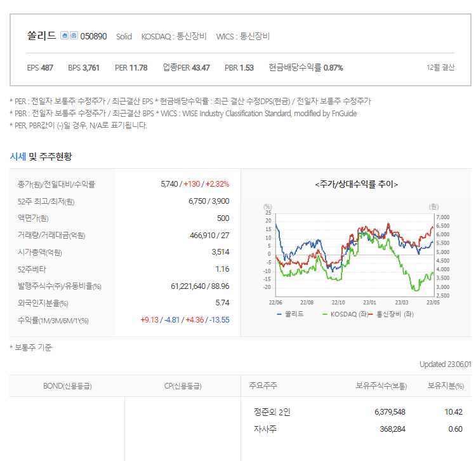
Task: Click the 보통주 기준 footnote
Action: pyautogui.click(x=30, y=347)
